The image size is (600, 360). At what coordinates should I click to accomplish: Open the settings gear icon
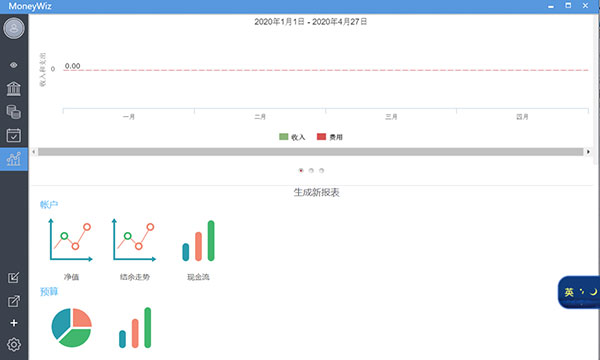(x=14, y=345)
